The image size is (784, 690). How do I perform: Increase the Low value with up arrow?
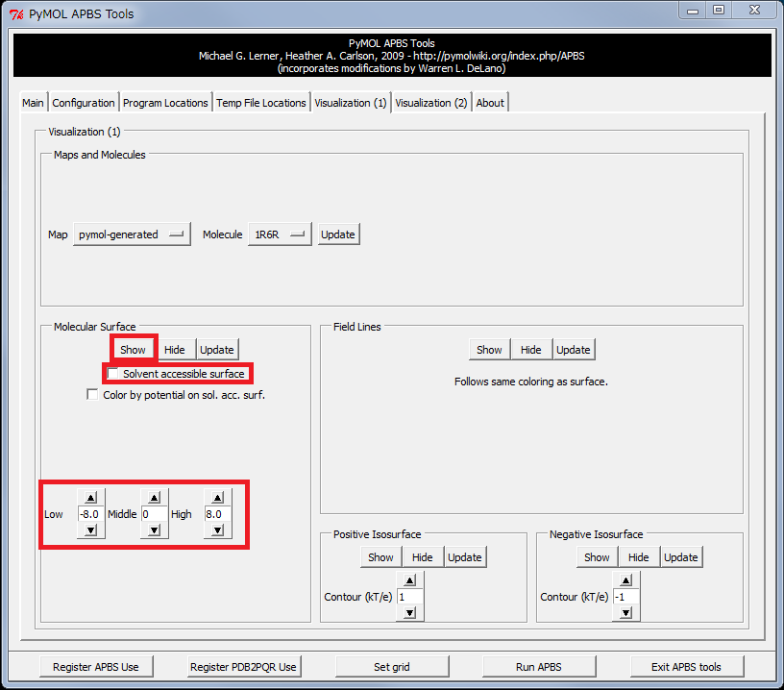(x=90, y=498)
